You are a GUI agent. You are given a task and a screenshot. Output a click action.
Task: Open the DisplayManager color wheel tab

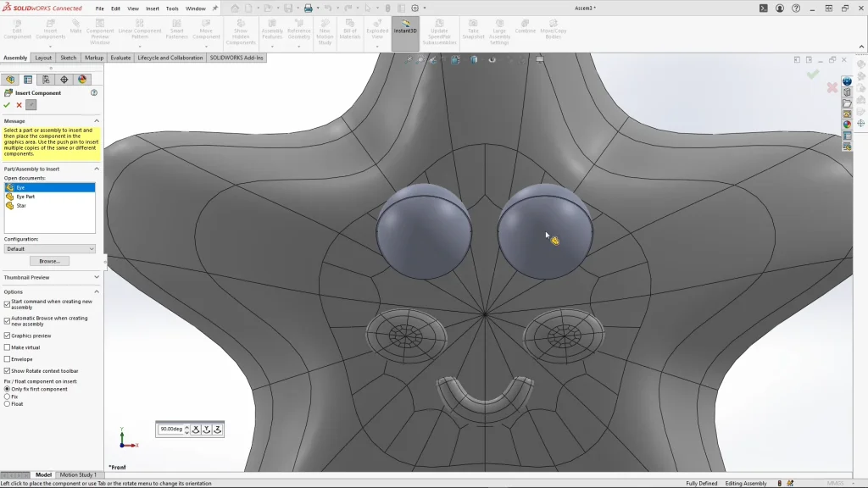click(x=82, y=80)
